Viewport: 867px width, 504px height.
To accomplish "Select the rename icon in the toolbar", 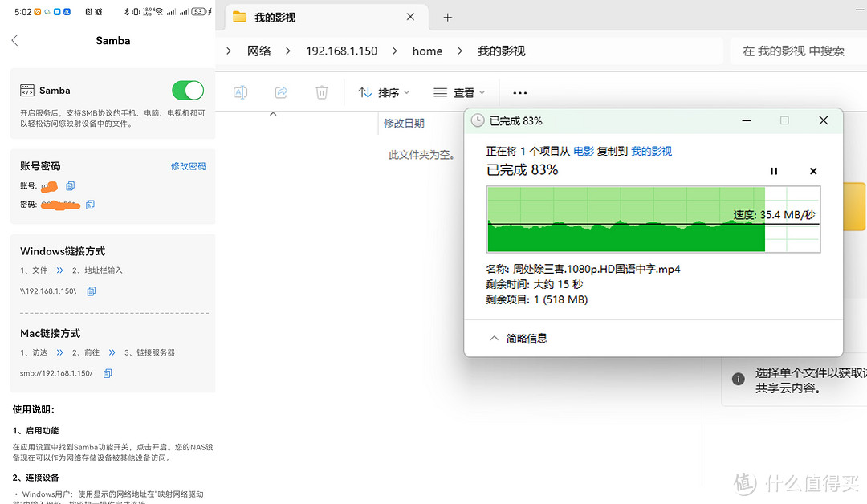I will tap(240, 92).
